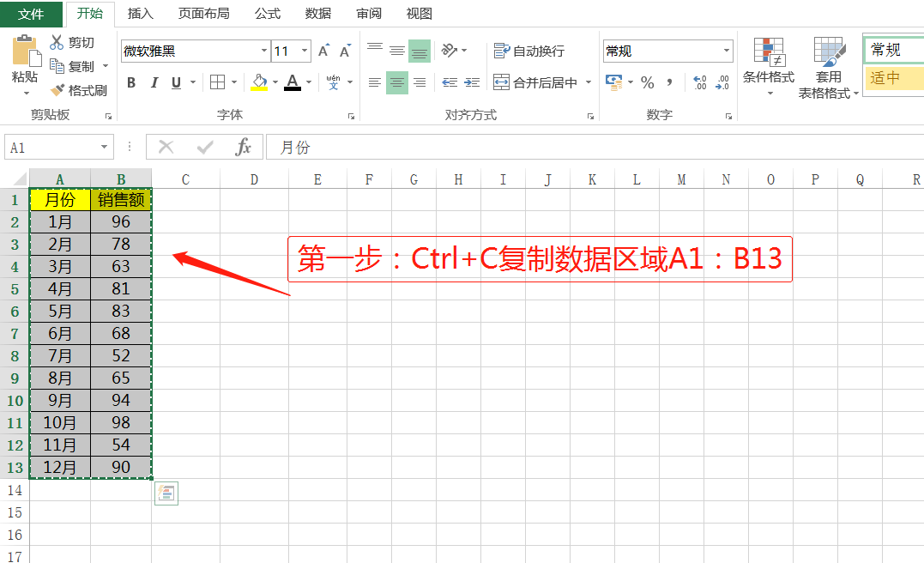Open the Paste Options smart tag
This screenshot has width=924, height=563.
pyautogui.click(x=166, y=493)
